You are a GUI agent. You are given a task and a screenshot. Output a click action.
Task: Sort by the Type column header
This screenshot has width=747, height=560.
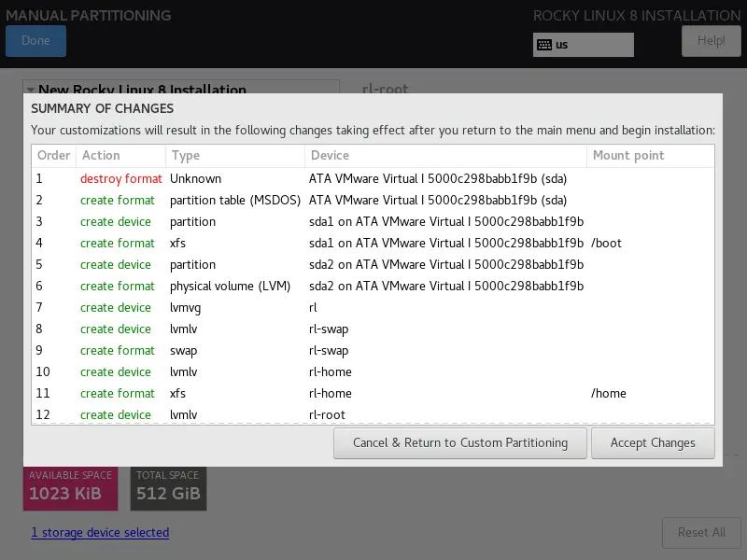pos(235,156)
